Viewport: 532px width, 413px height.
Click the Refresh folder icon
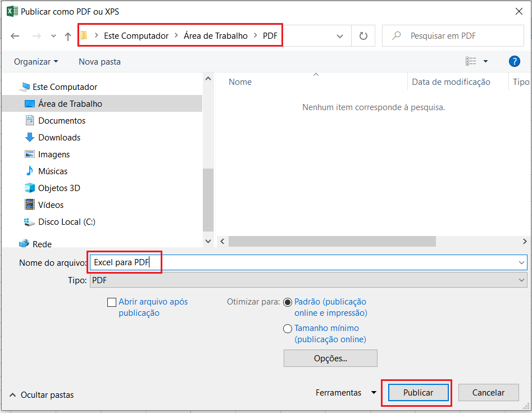click(x=363, y=36)
